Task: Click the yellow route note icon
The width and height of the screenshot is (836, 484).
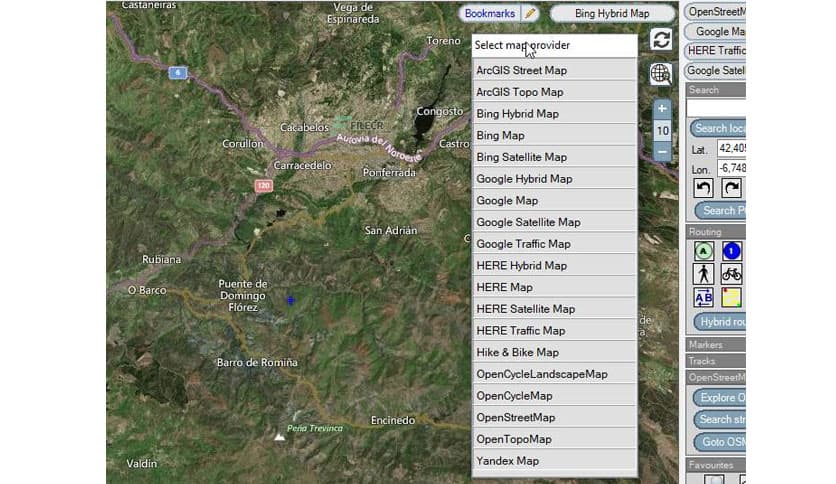Action: 732,297
